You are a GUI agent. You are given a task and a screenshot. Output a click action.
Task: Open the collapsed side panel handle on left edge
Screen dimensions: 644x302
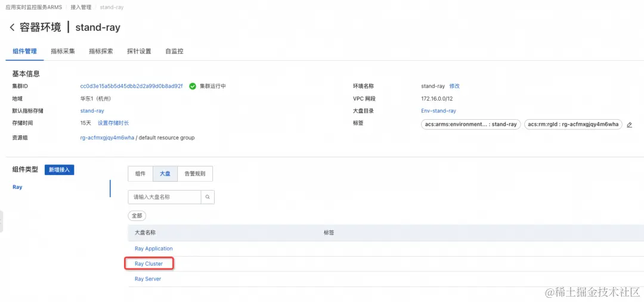coord(1,222)
